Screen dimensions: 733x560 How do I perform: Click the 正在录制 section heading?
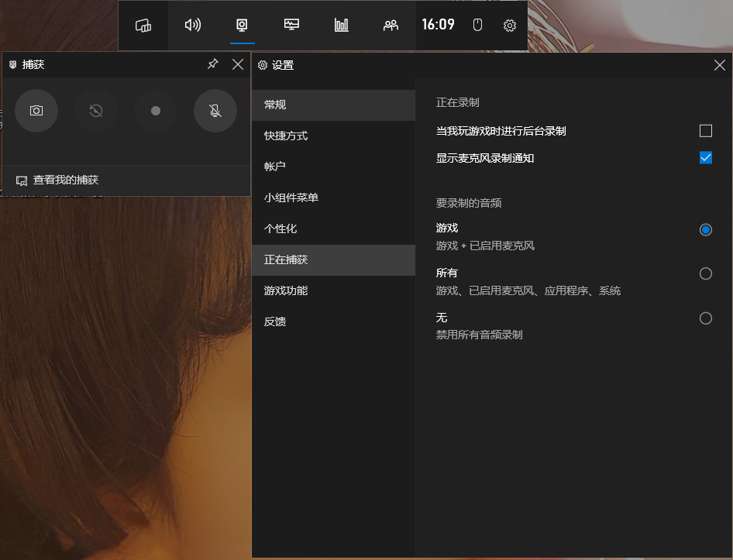[x=458, y=102]
